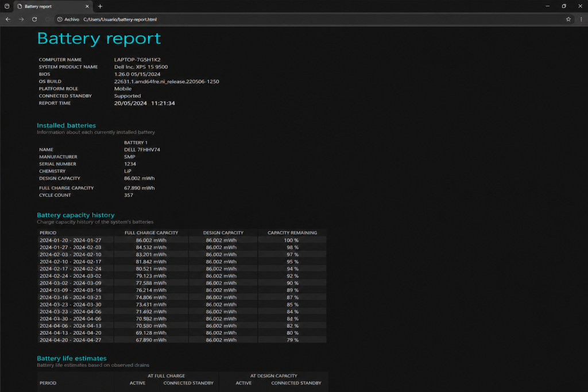588x392 pixels.
Task: Click the cycle count value 357
Action: click(129, 195)
